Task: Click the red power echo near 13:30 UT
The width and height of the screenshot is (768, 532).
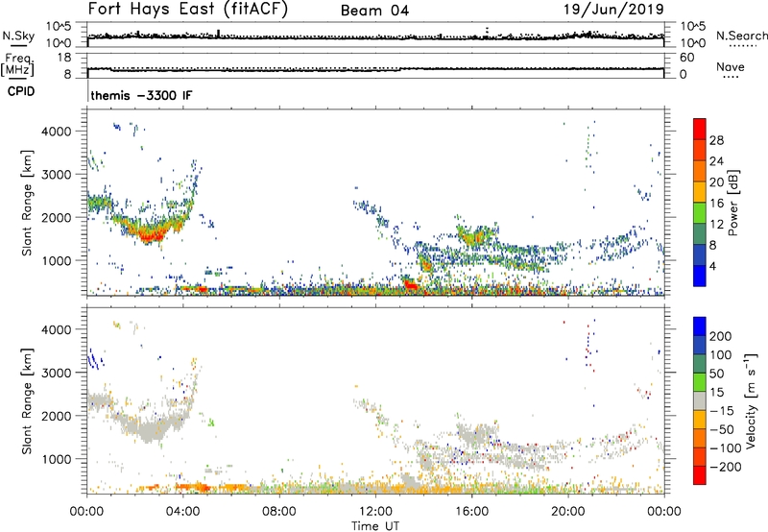Action: pos(411,284)
